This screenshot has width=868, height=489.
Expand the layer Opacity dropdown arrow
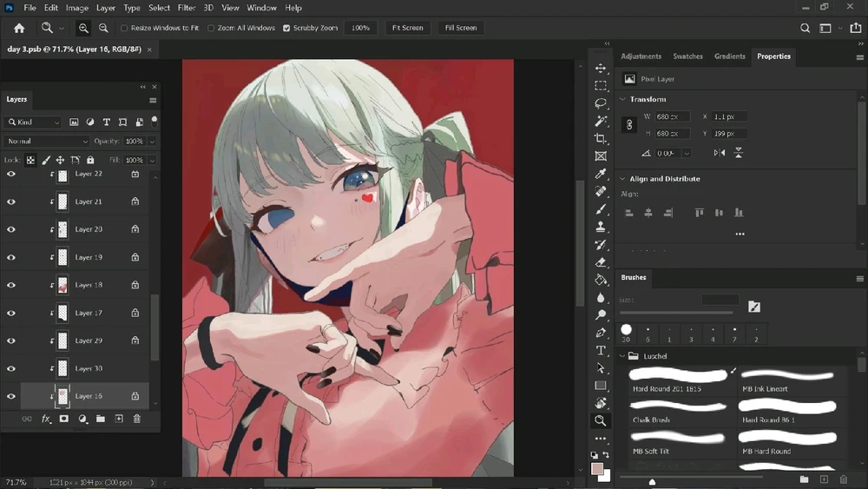(x=152, y=141)
